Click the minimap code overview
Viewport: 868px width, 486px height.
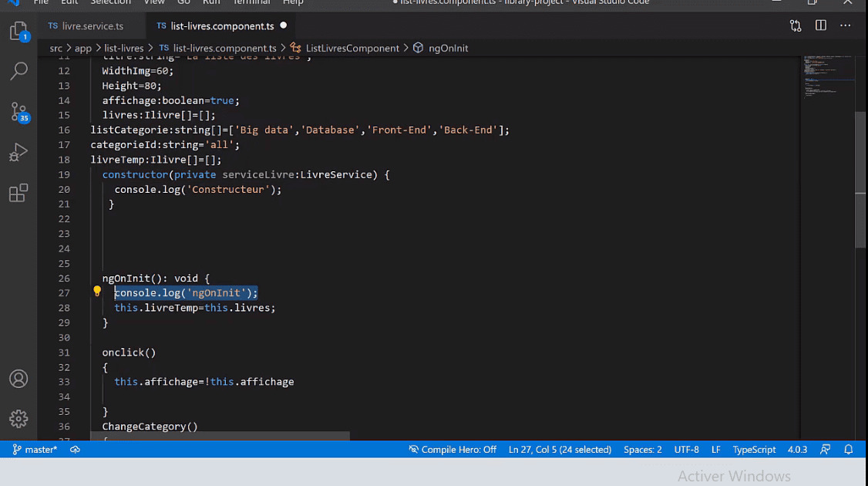(828, 78)
